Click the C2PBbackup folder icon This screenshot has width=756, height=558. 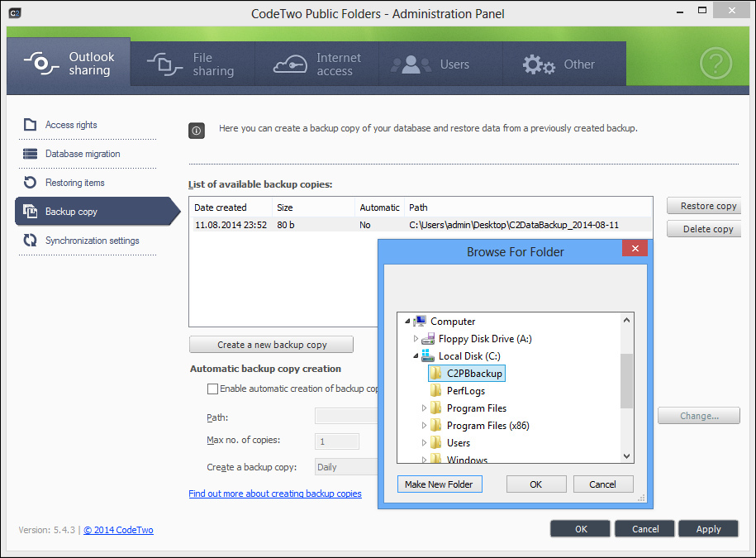click(x=436, y=374)
